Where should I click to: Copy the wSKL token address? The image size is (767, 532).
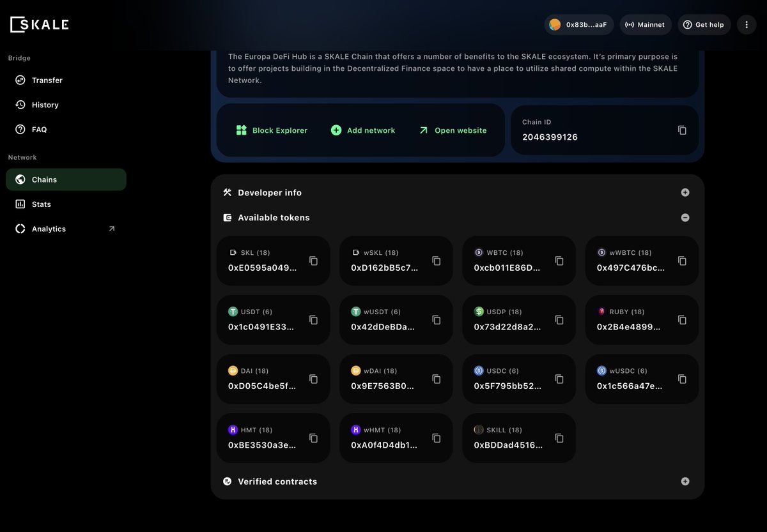(436, 261)
